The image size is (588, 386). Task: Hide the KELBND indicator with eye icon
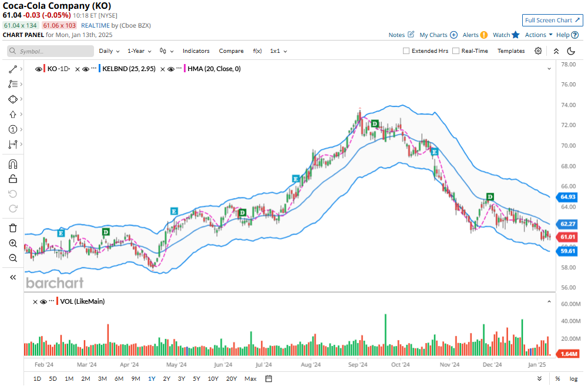point(85,69)
